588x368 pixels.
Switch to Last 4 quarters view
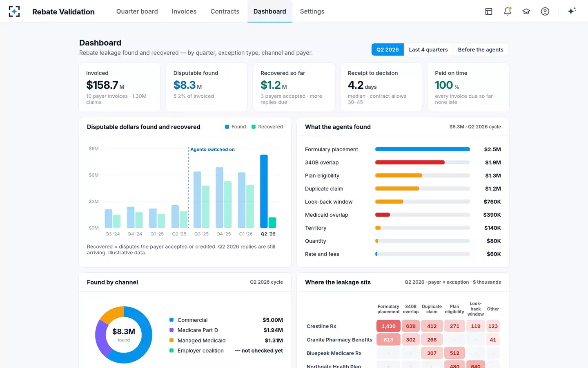pyautogui.click(x=428, y=49)
